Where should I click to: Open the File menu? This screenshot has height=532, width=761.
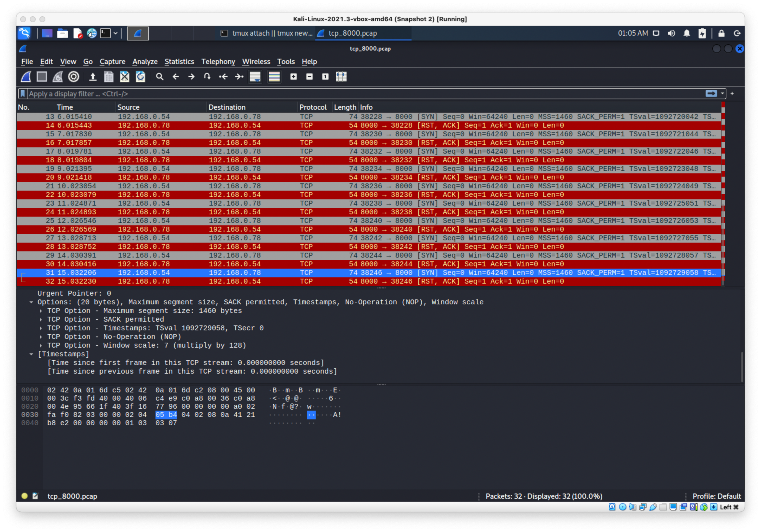tap(27, 62)
